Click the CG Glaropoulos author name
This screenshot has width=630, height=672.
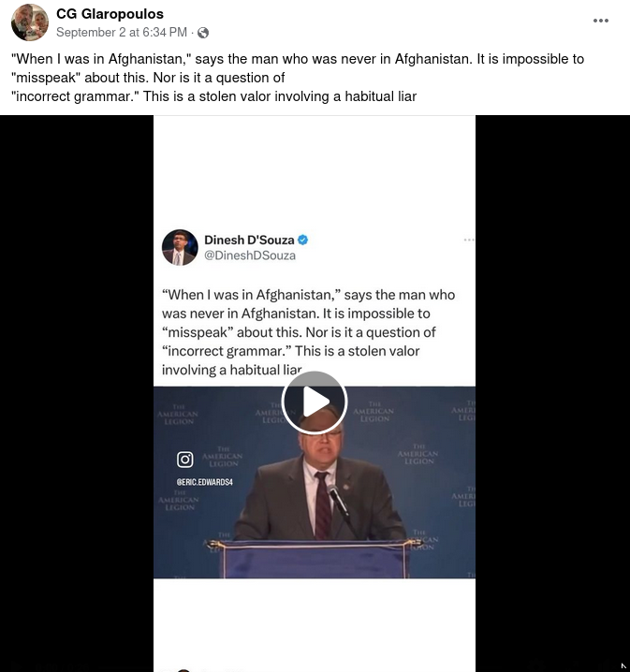(110, 14)
